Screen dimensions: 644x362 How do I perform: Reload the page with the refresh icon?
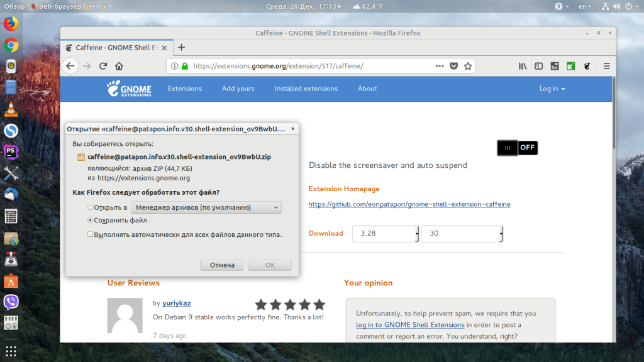pyautogui.click(x=103, y=66)
